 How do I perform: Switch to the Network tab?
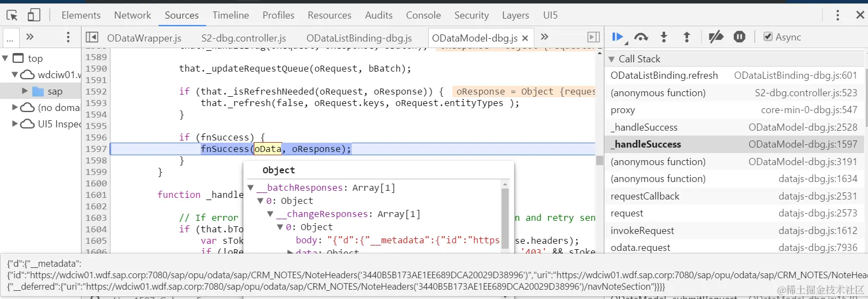(132, 15)
